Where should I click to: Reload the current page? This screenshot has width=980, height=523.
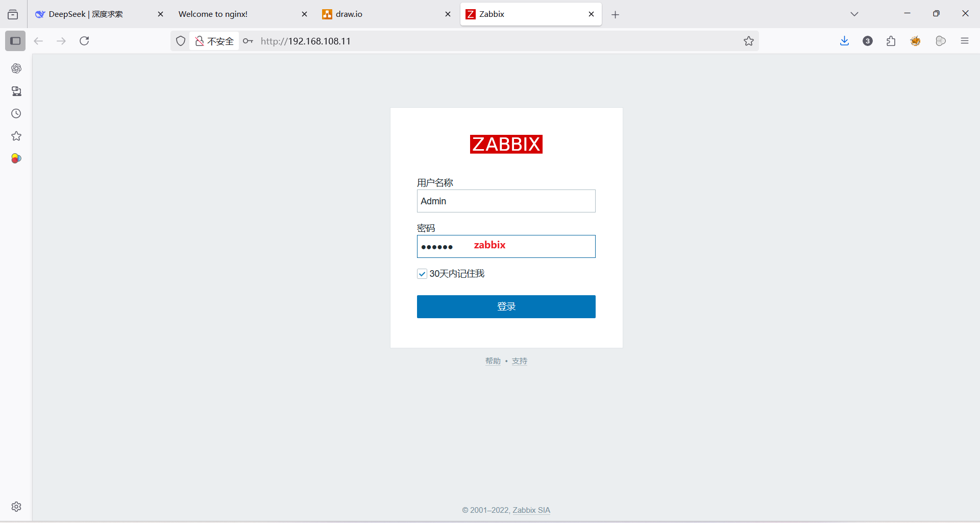[84, 41]
